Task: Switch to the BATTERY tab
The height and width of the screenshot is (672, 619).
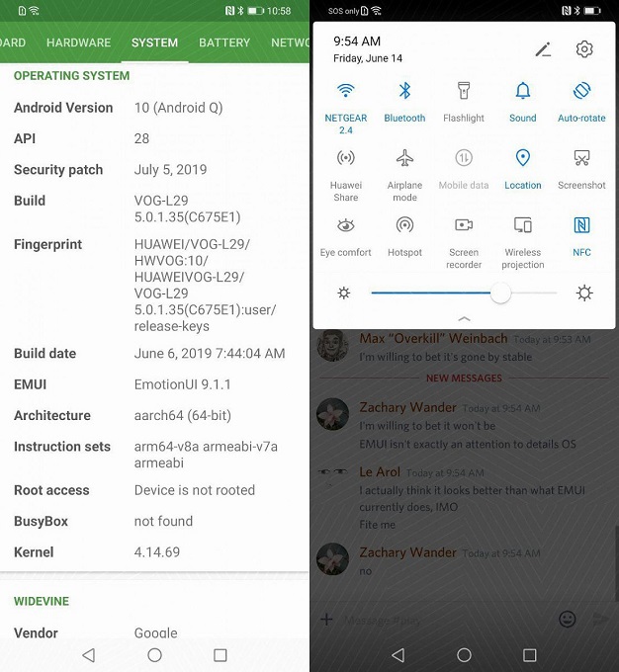Action: tap(224, 42)
